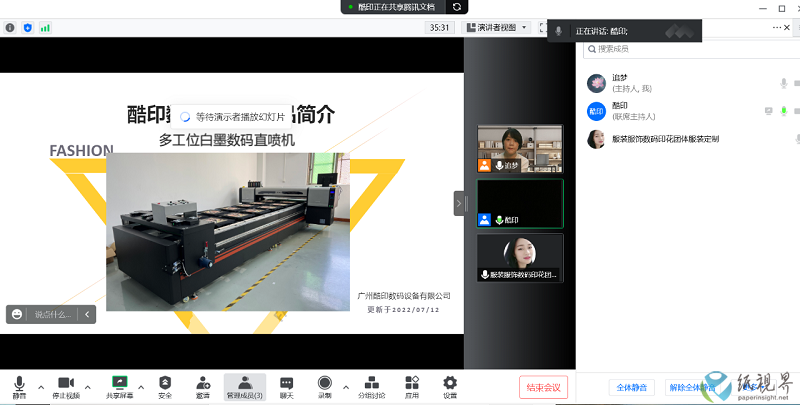
Task: Click blue person icon on 酷印 tile
Action: [x=484, y=220]
